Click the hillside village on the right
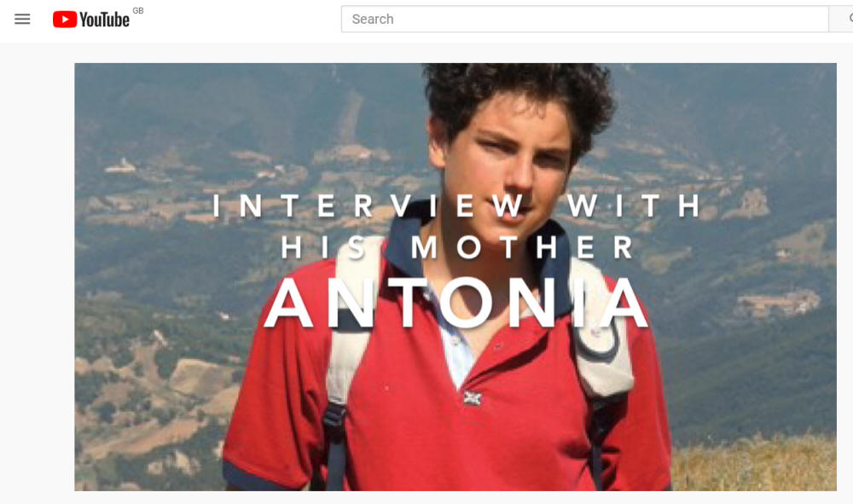 pyautogui.click(x=777, y=304)
